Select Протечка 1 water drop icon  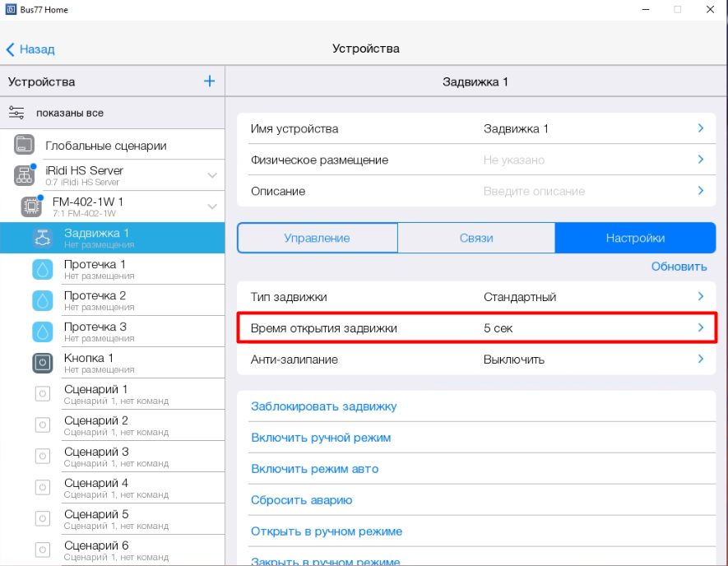[x=42, y=269]
